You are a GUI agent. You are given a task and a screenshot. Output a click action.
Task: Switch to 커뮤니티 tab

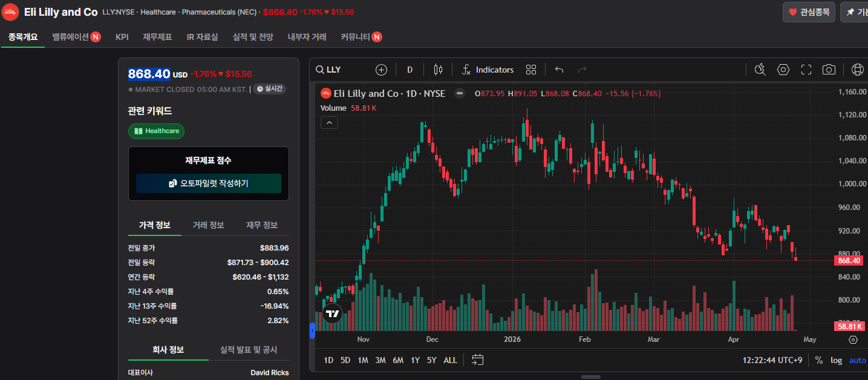click(361, 37)
